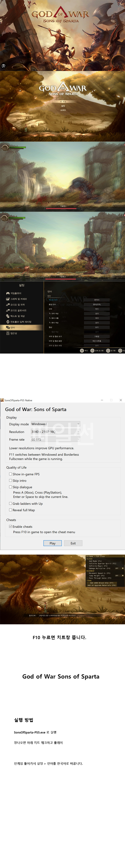The image size is (125, 868).
Task: Enable Show in-game FPS checkbox
Action: [10, 474]
